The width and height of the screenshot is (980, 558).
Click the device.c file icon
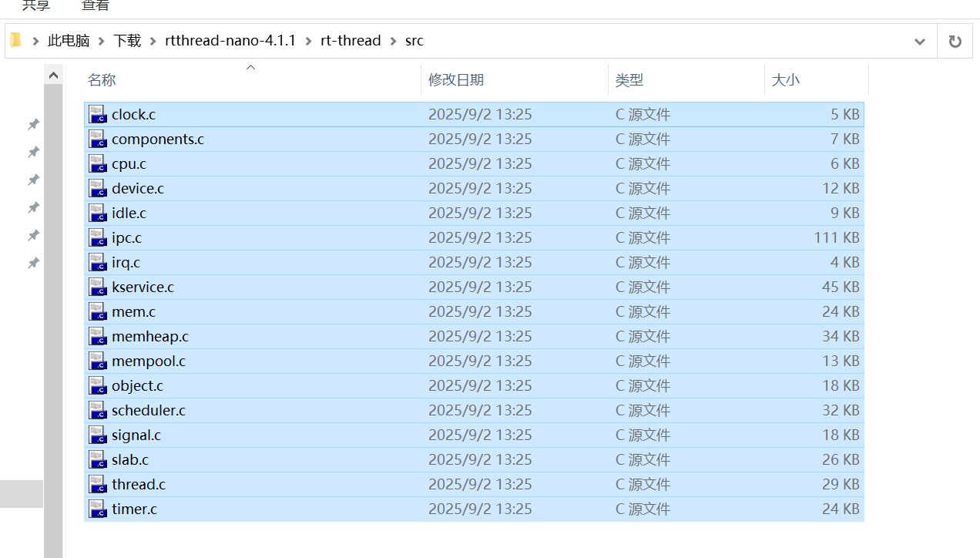[x=97, y=188]
